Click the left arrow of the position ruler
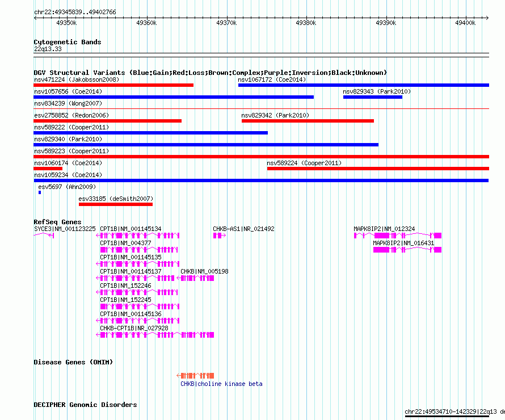 (35, 18)
